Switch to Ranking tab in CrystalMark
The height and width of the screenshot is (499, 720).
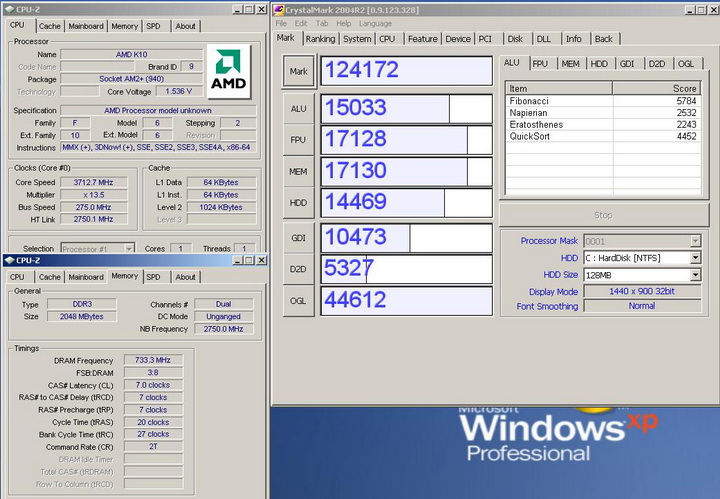point(321,39)
